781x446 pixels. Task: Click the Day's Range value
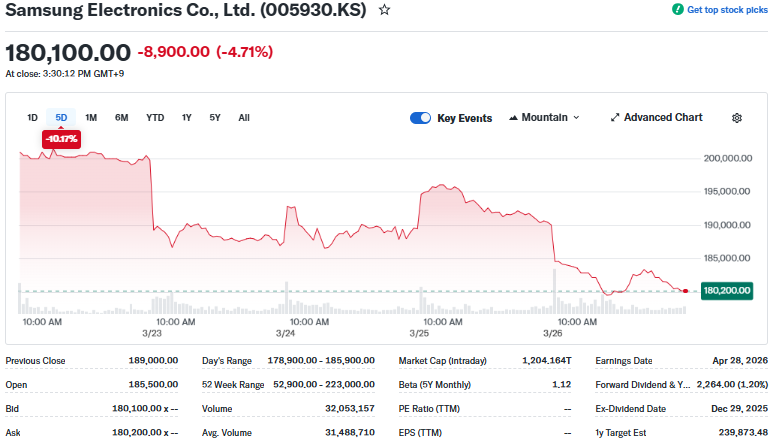pyautogui.click(x=321, y=360)
